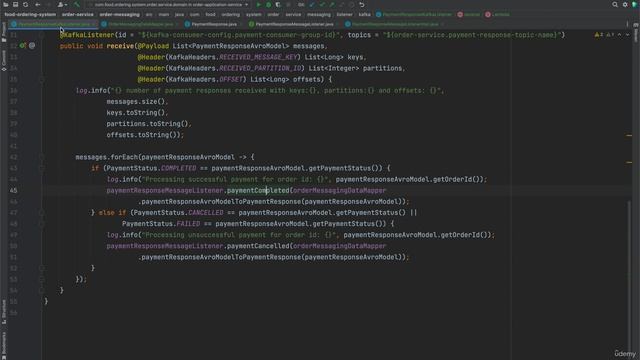Open file via toolbar folder icon
640x360 pixels.
tap(6, 4)
